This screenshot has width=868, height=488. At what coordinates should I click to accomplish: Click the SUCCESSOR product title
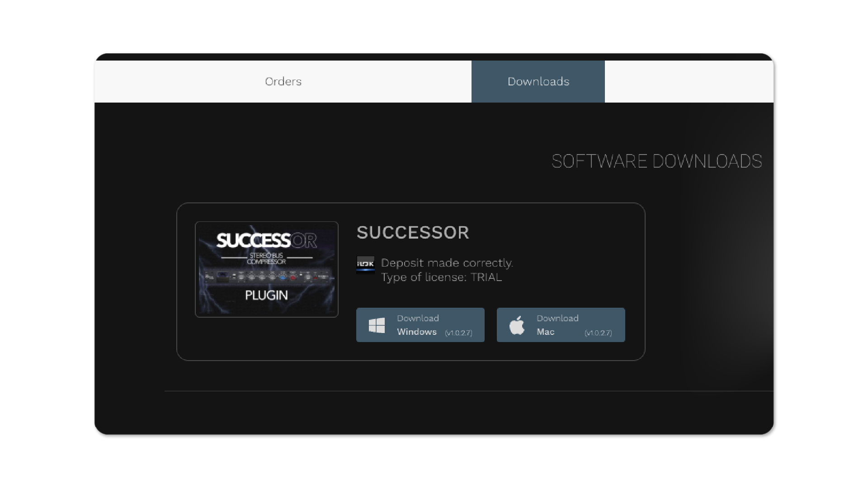click(x=413, y=232)
